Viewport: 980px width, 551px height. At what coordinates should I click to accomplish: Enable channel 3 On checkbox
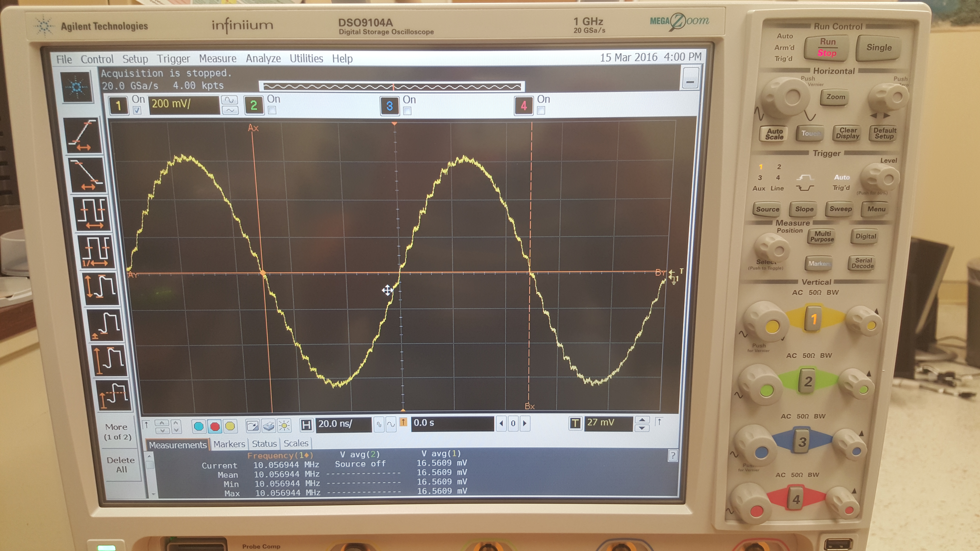408,111
